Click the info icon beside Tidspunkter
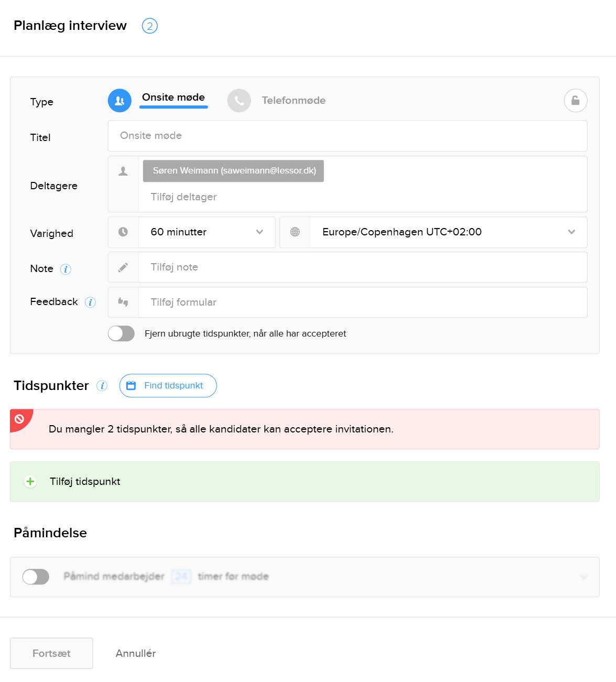 tap(102, 386)
